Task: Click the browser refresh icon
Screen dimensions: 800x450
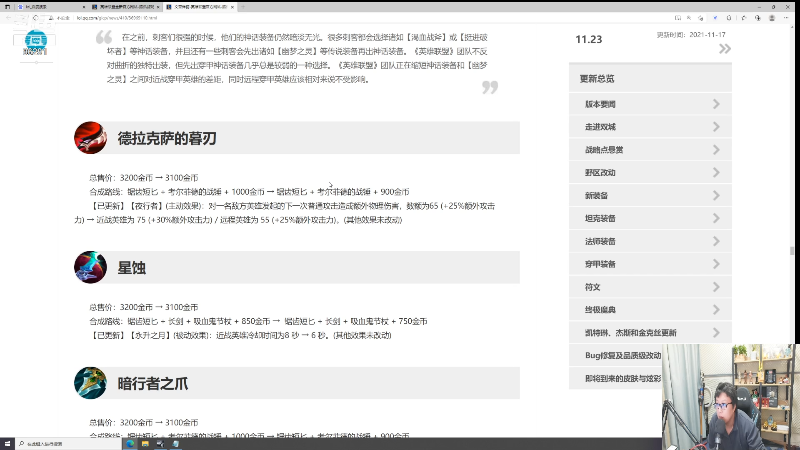Action: (35, 18)
